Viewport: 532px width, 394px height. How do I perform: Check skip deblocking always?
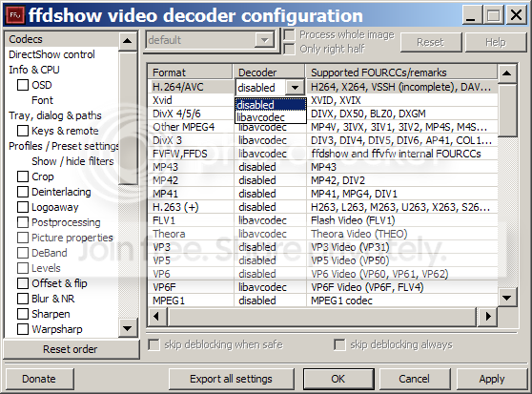[339, 344]
